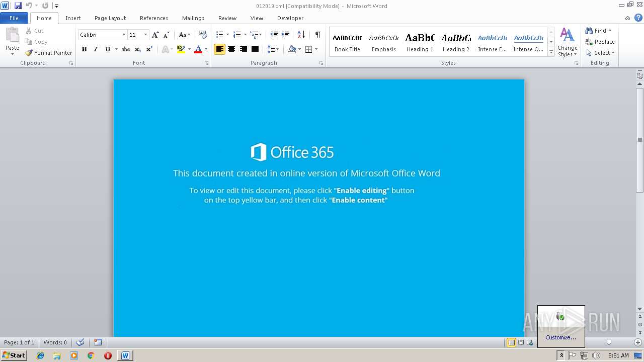Image resolution: width=644 pixels, height=362 pixels.
Task: Apply Superscript formatting
Action: pos(149,49)
